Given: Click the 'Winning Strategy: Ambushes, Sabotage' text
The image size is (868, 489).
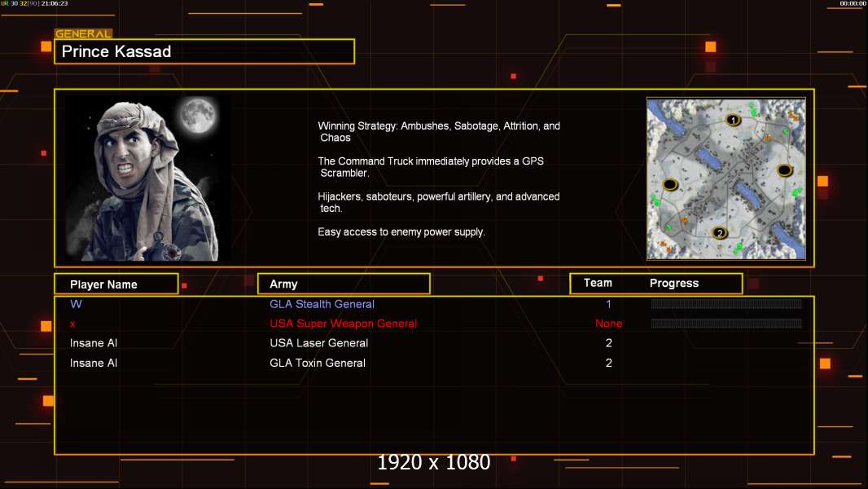Looking at the screenshot, I should (x=439, y=132).
